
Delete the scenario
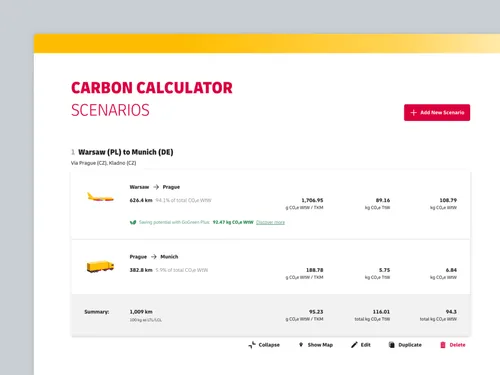tap(453, 345)
